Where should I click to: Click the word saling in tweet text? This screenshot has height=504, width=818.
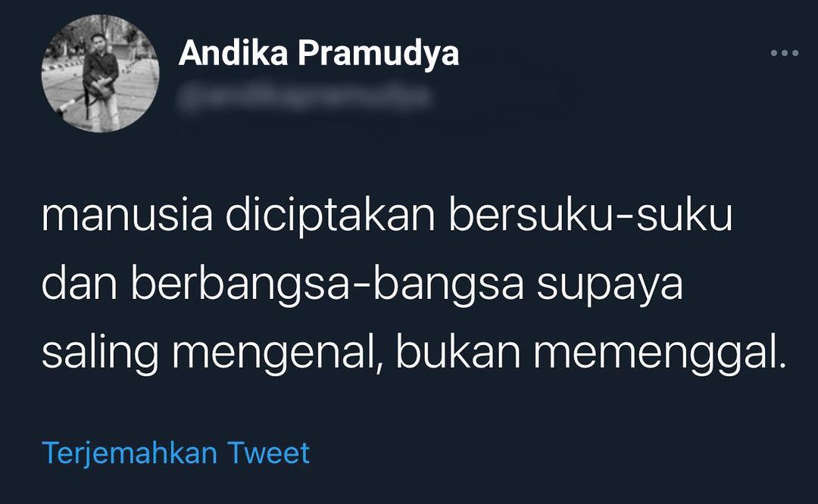pyautogui.click(x=100, y=354)
